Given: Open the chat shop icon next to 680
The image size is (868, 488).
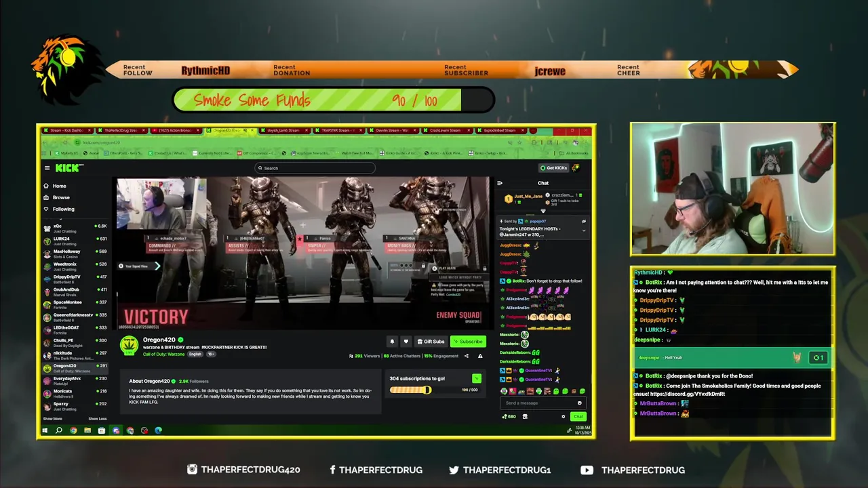Looking at the screenshot, I should [x=525, y=416].
